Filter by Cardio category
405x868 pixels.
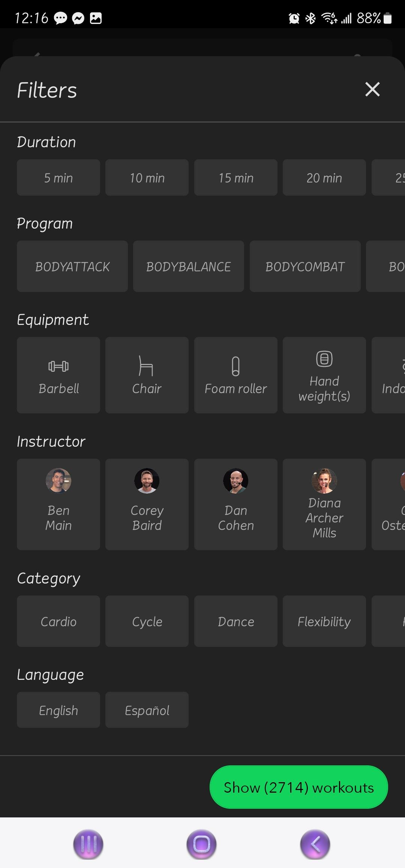point(58,621)
